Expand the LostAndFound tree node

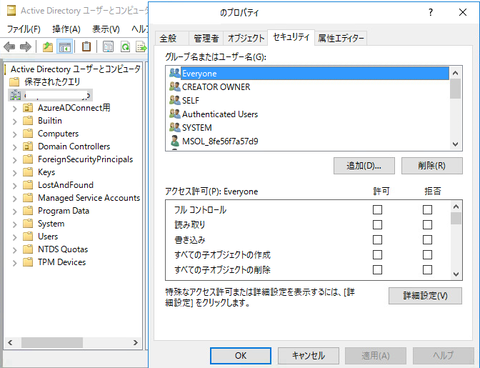click(14, 186)
